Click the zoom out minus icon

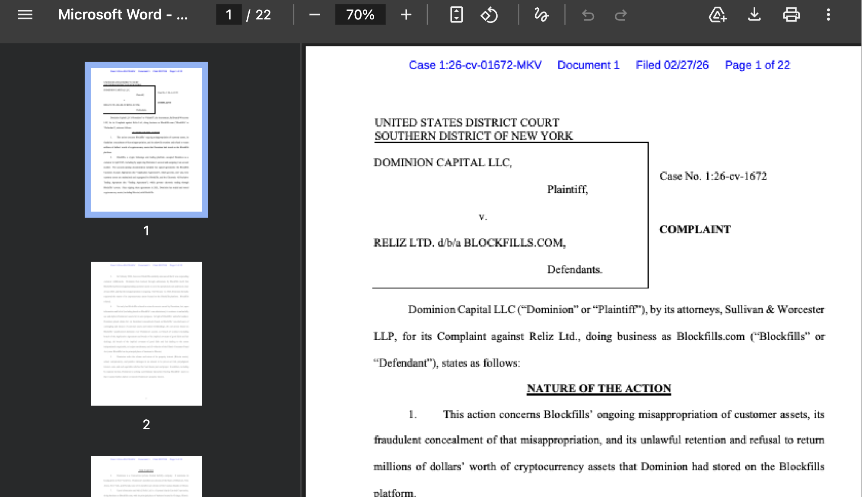tap(315, 15)
